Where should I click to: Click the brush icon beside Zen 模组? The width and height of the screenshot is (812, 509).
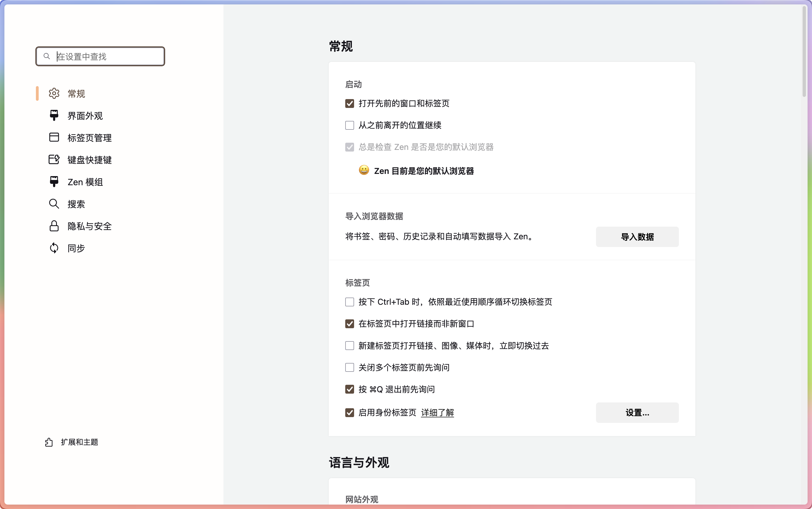coord(54,182)
